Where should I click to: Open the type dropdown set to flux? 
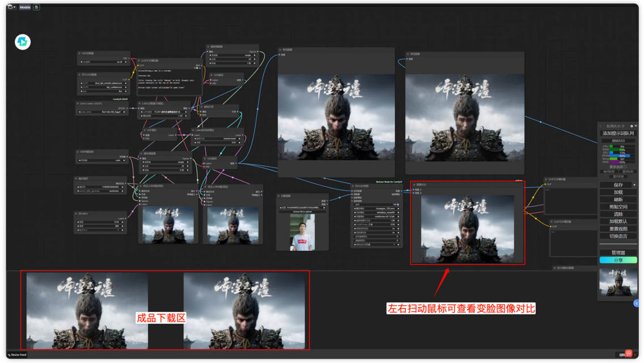point(104,91)
